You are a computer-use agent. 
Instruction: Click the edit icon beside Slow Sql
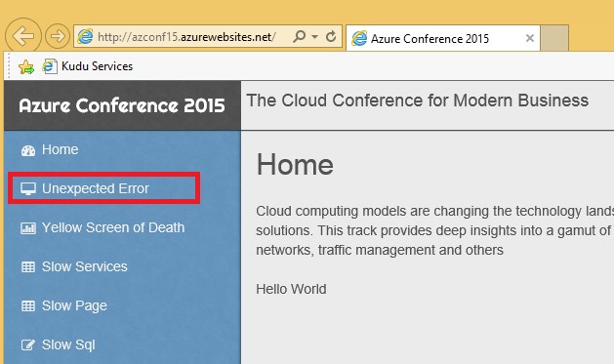point(28,345)
